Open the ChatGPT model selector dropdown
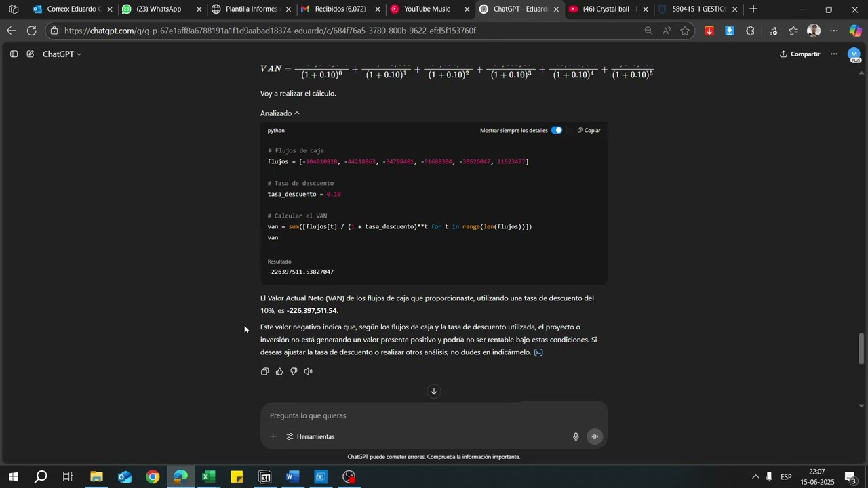 [x=62, y=54]
